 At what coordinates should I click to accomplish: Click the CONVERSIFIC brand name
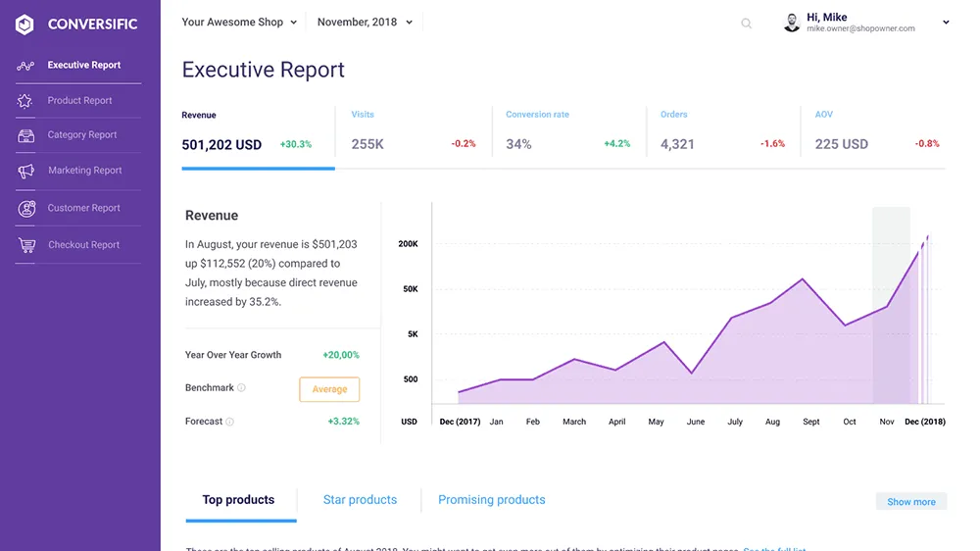pyautogui.click(x=92, y=25)
